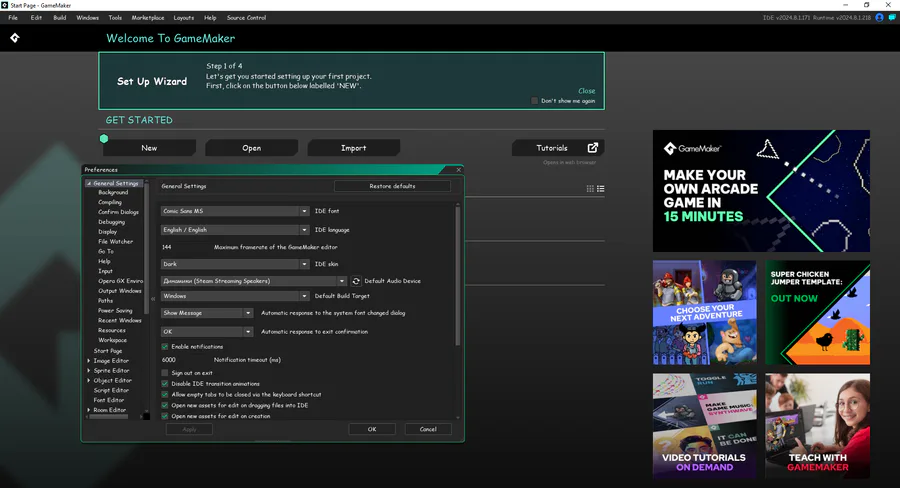
Task: Expand the Room Editor tree node
Action: pyautogui.click(x=89, y=410)
